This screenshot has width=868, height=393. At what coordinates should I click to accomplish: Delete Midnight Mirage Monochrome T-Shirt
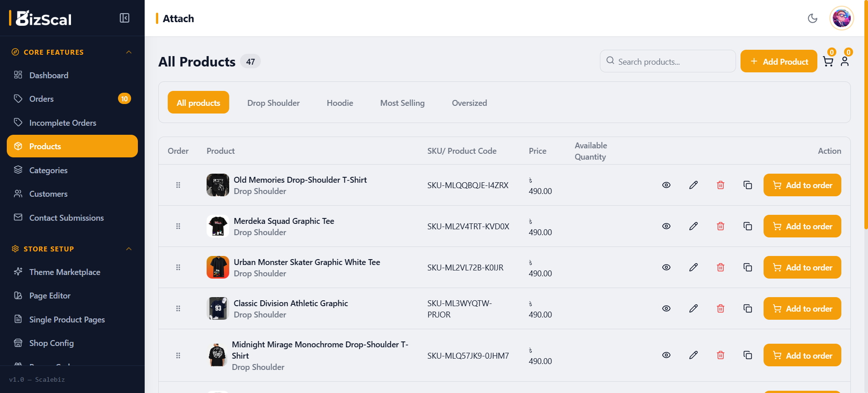point(721,355)
